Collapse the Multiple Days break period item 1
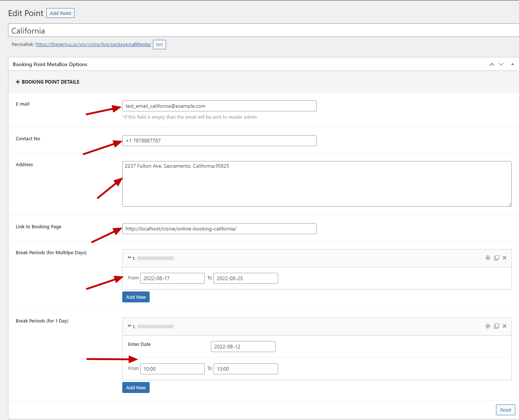 point(129,258)
